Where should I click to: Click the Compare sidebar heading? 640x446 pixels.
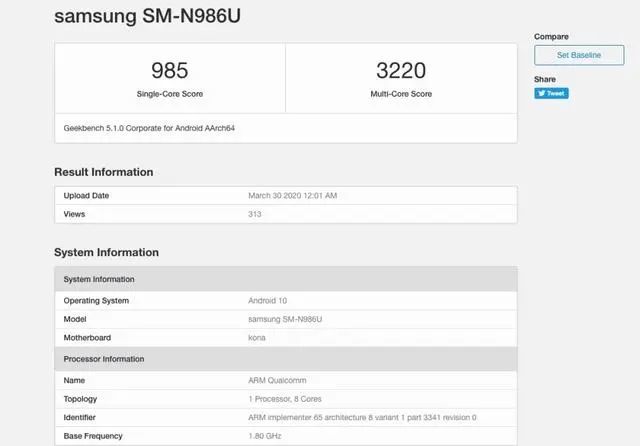point(551,37)
